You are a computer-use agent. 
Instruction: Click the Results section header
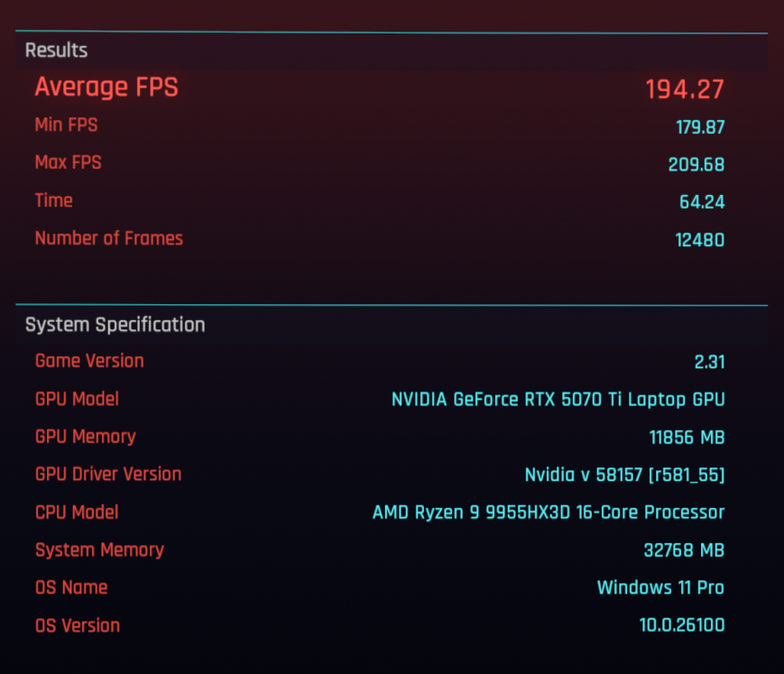click(56, 51)
